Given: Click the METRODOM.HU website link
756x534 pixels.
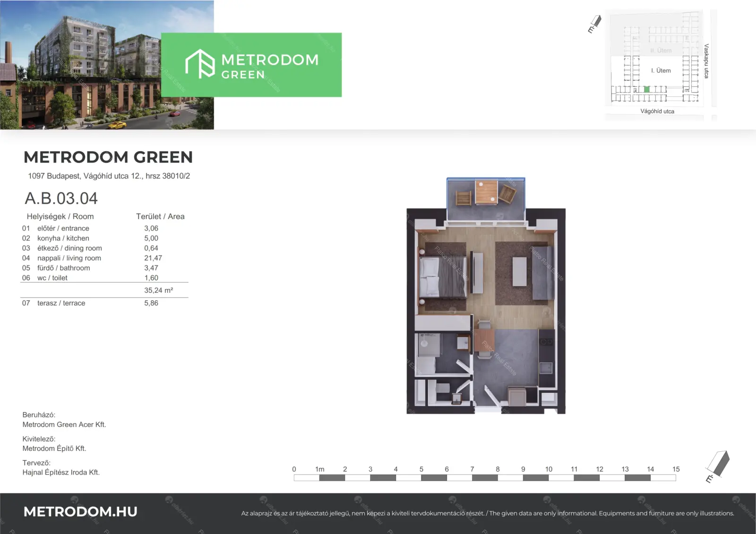Looking at the screenshot, I should tap(80, 512).
